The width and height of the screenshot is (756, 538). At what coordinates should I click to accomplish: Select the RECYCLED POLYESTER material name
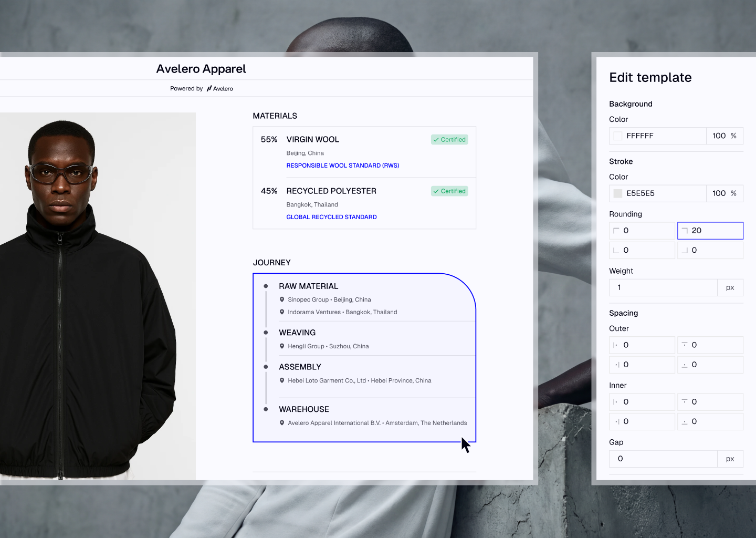(x=331, y=191)
